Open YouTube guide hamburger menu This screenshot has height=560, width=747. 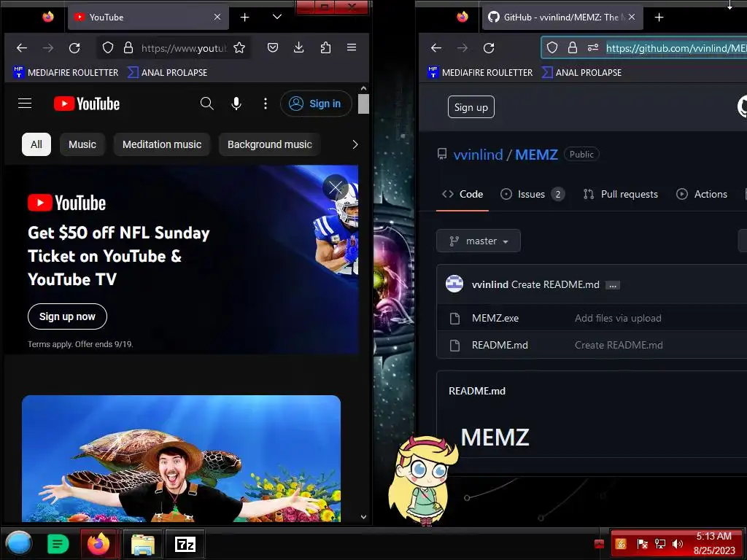point(25,104)
